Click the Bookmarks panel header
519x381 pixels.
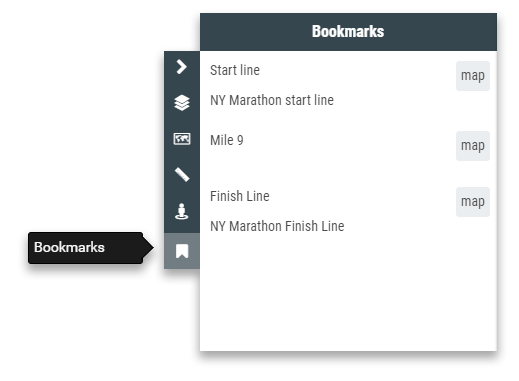pos(348,32)
